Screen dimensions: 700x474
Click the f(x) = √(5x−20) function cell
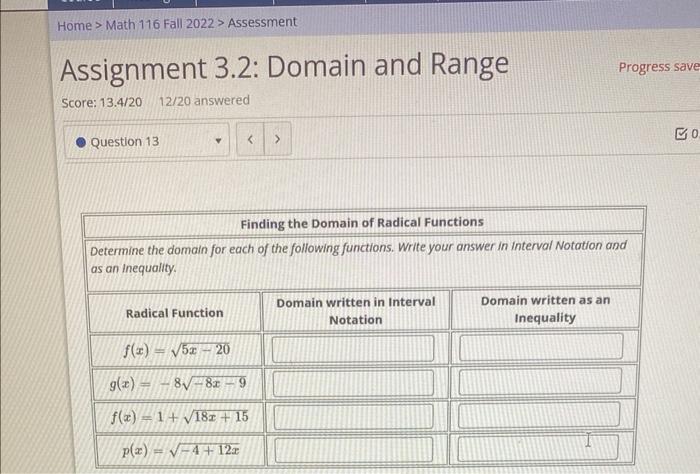click(176, 350)
